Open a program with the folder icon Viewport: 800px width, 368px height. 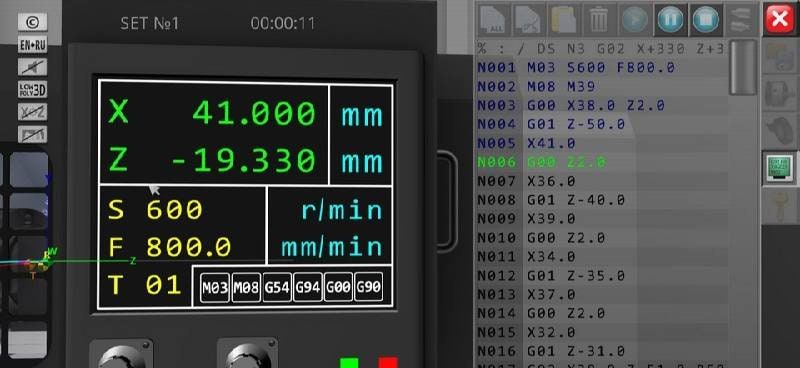[564, 20]
